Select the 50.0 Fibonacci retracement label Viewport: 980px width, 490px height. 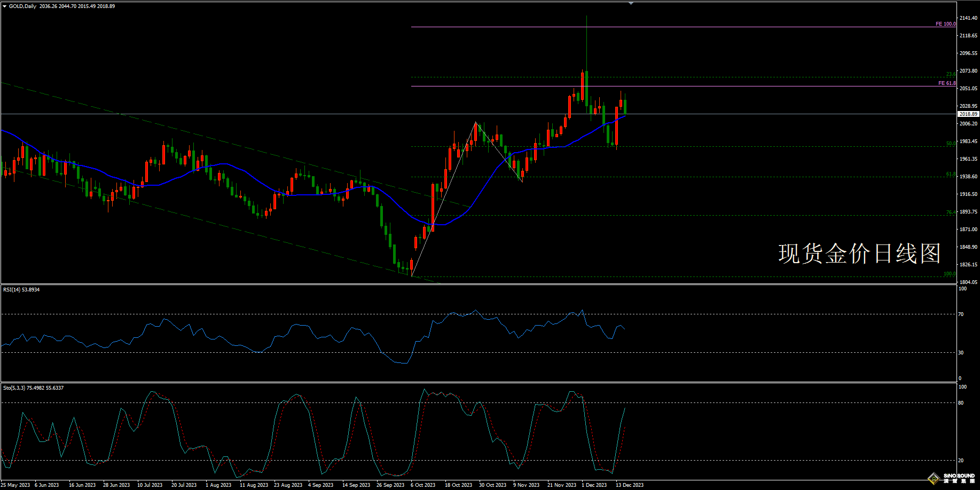tap(951, 144)
